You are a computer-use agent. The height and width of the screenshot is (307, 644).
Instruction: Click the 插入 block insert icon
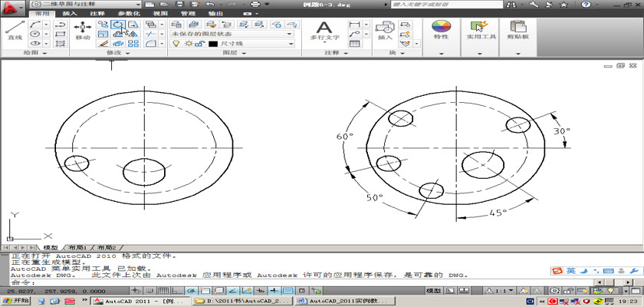pyautogui.click(x=385, y=29)
